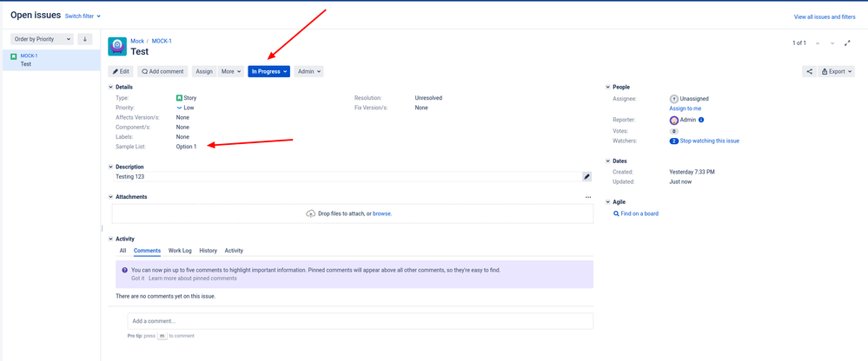868x361 pixels.
Task: Click the Unassigned avatar icon
Action: coord(673,99)
